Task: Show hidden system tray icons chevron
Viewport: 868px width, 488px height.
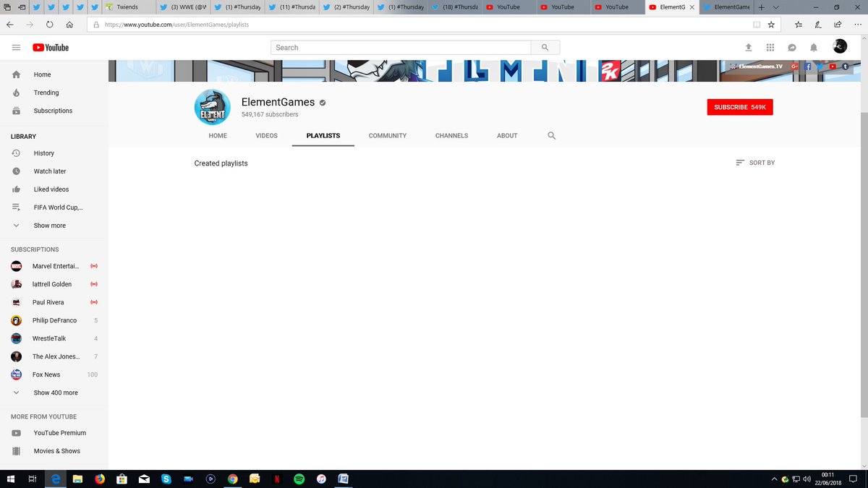Action: click(x=774, y=479)
